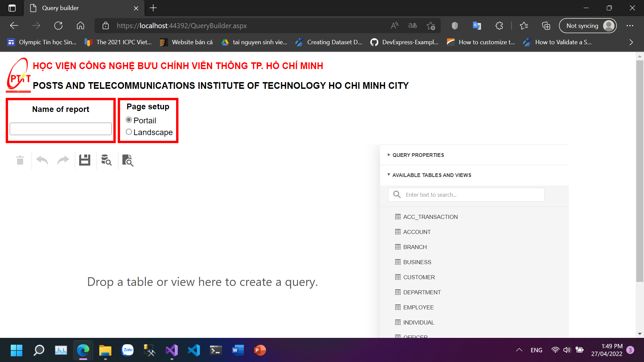Click the redo arrow in query toolbar

(63, 161)
